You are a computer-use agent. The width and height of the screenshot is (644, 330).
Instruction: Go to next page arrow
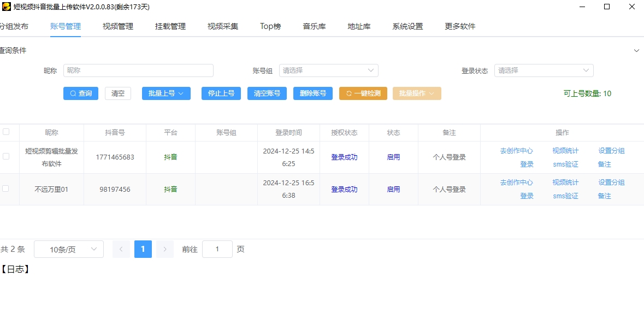point(165,249)
